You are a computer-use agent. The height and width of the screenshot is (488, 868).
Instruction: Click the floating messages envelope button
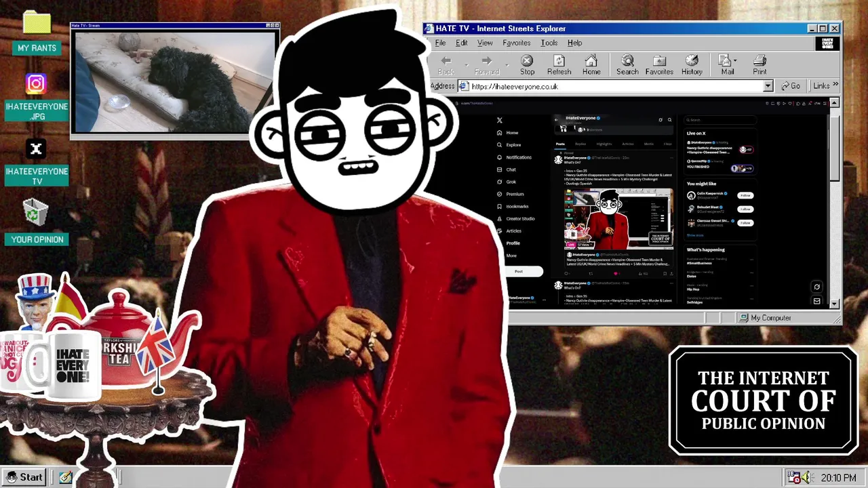pos(816,301)
